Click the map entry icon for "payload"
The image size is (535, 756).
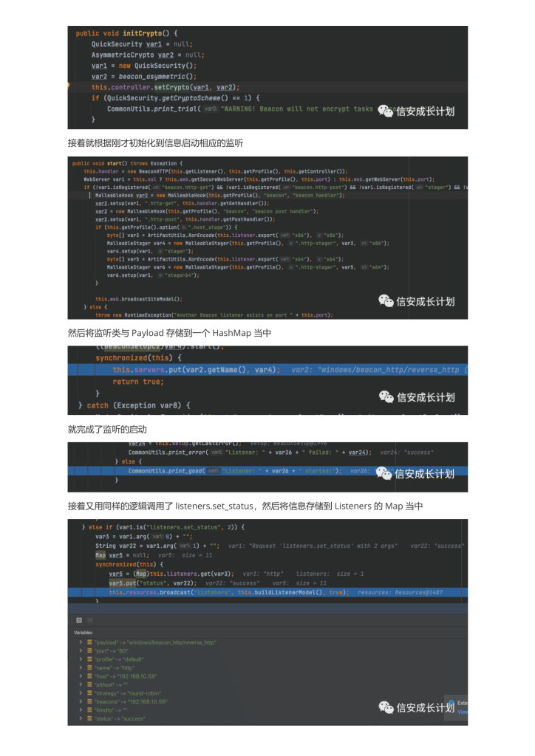click(x=89, y=642)
